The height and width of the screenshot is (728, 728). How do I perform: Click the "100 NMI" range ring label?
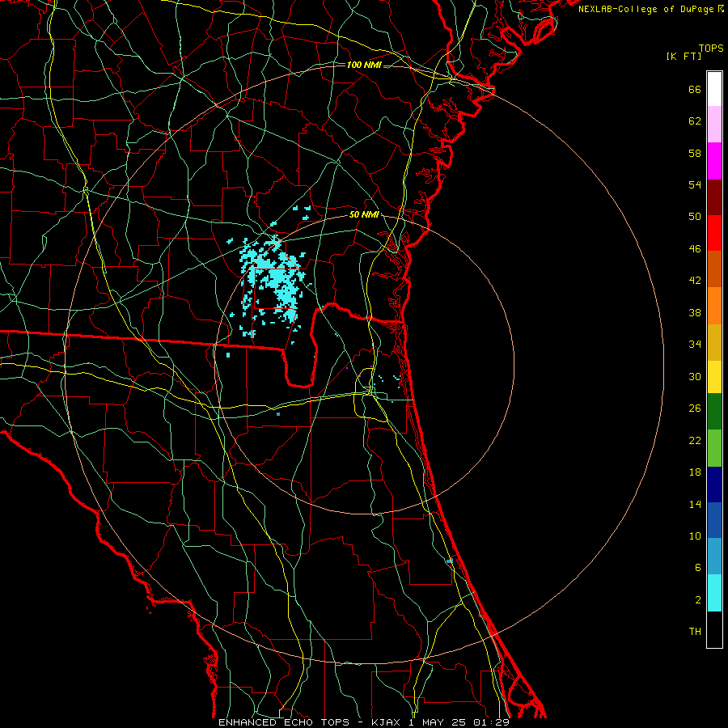point(364,65)
